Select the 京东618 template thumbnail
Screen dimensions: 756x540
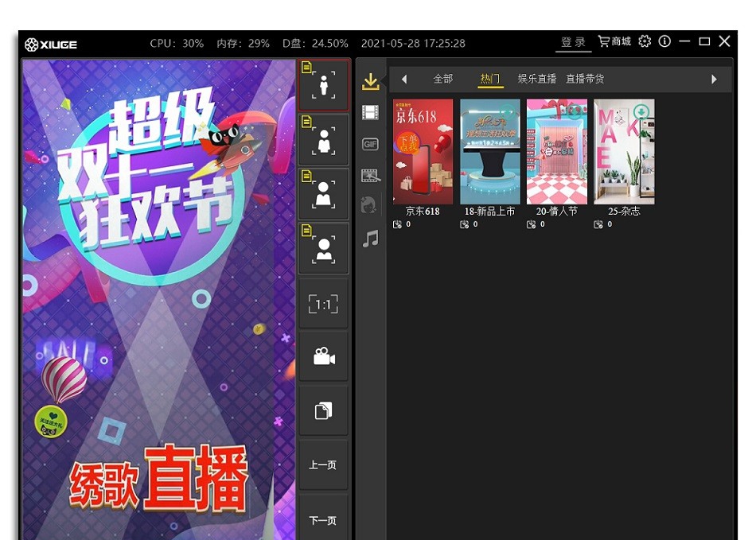click(423, 151)
